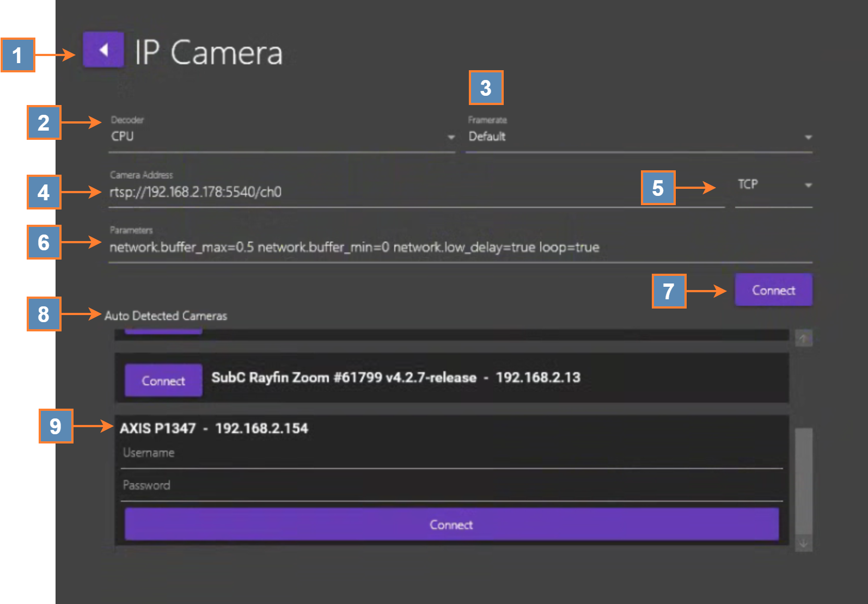Image resolution: width=868 pixels, height=604 pixels.
Task: Click the partially hidden button atop camera list
Action: [x=163, y=331]
